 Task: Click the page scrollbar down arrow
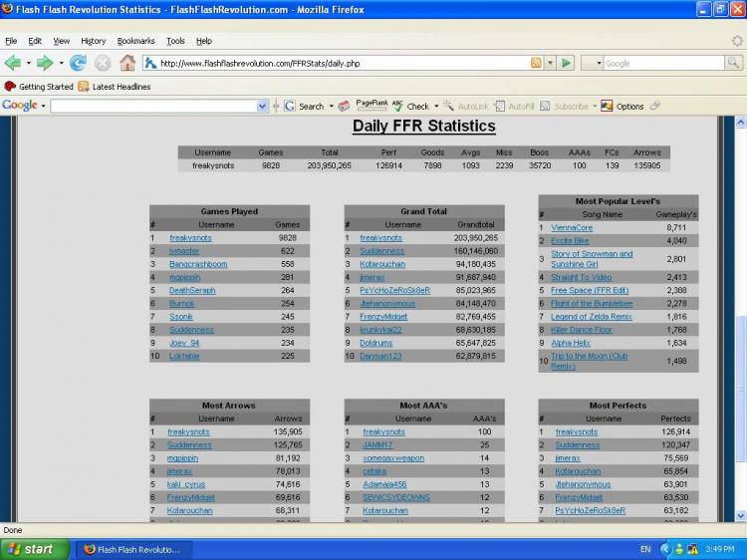tap(740, 516)
